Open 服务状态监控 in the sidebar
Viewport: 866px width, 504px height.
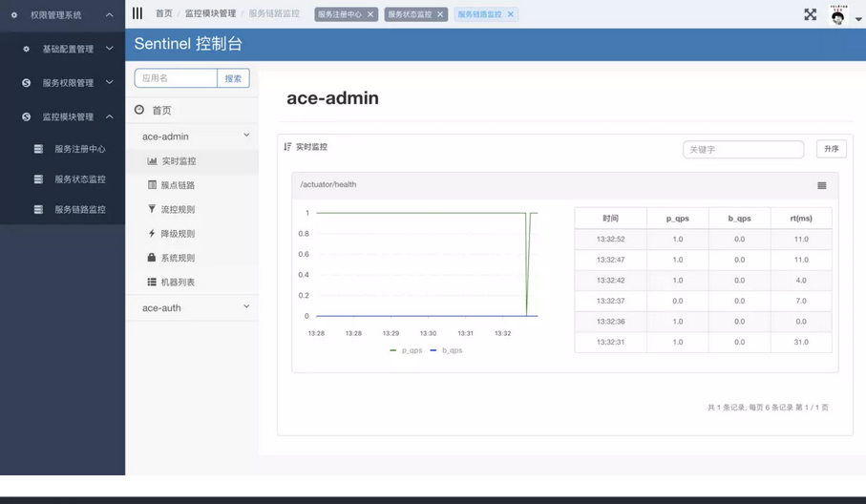point(79,178)
